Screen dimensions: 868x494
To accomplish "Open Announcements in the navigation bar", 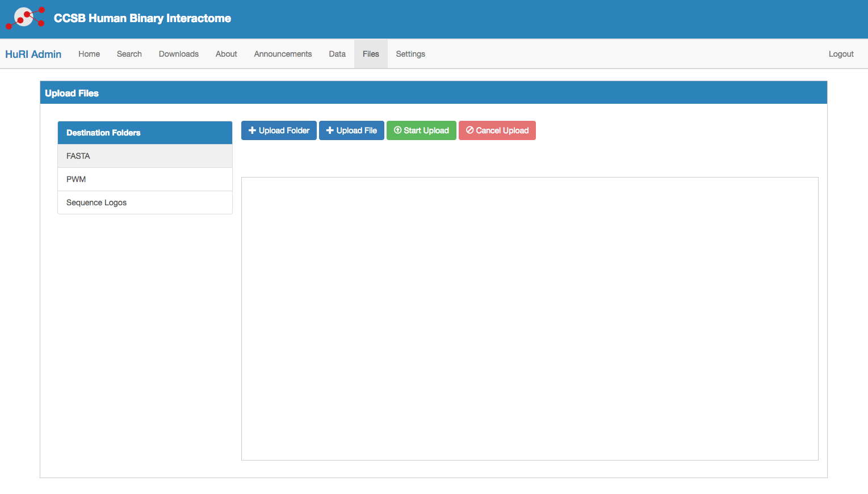I will (x=283, y=54).
